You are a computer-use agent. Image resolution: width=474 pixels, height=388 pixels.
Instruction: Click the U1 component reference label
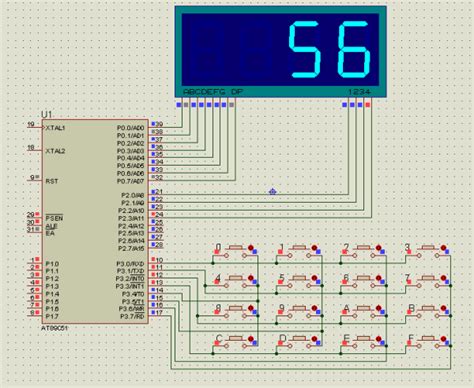point(46,114)
